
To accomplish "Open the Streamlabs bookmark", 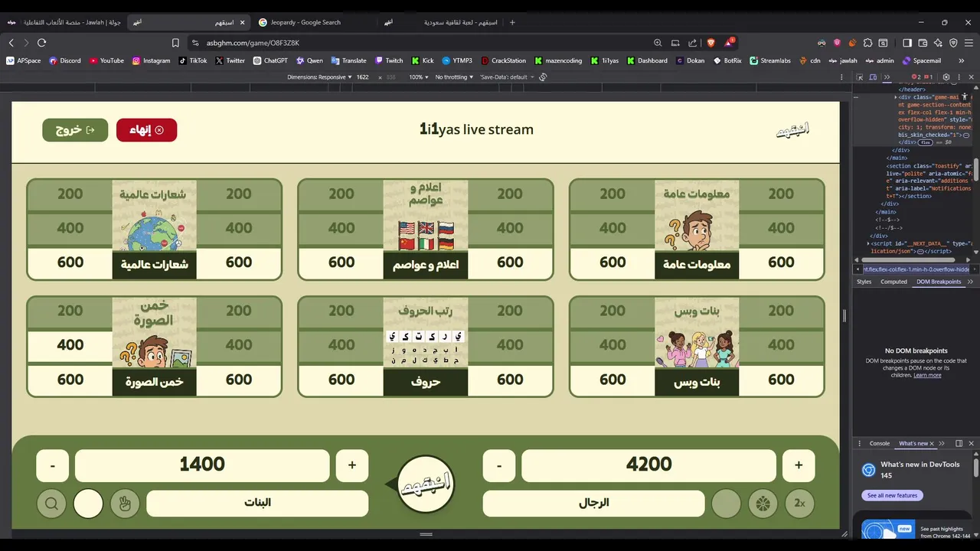I will (x=770, y=60).
